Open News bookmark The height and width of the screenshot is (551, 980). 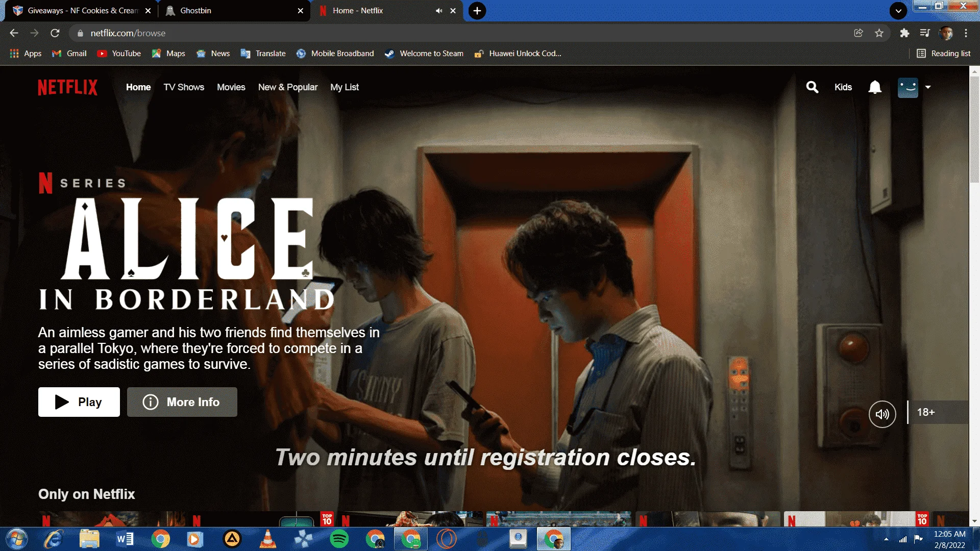click(213, 54)
